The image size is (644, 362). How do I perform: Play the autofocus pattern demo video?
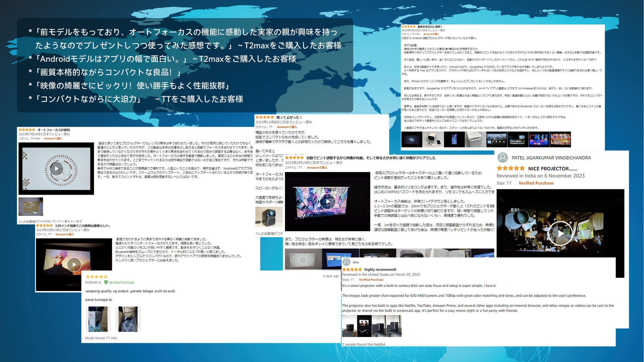click(56, 169)
